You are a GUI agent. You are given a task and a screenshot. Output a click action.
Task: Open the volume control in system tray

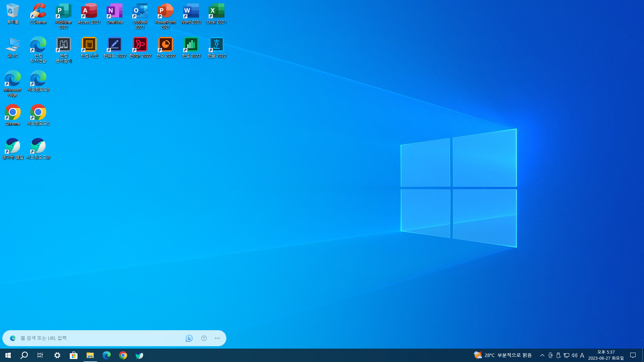[574, 355]
